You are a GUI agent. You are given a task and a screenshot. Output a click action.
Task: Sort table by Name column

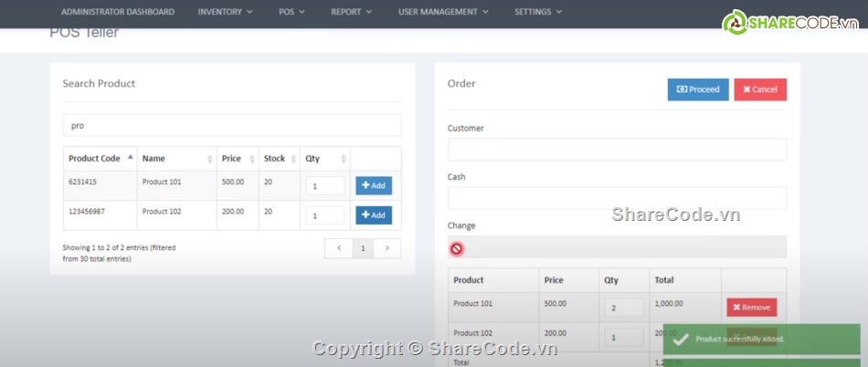176,159
